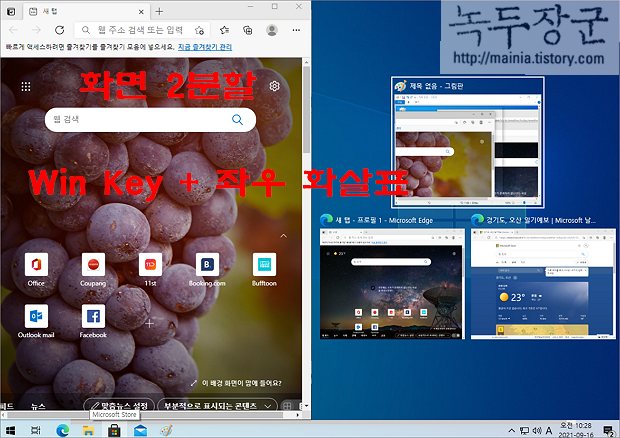This screenshot has height=438, width=620.
Task: Open a new tab with plus button
Action: [x=159, y=11]
